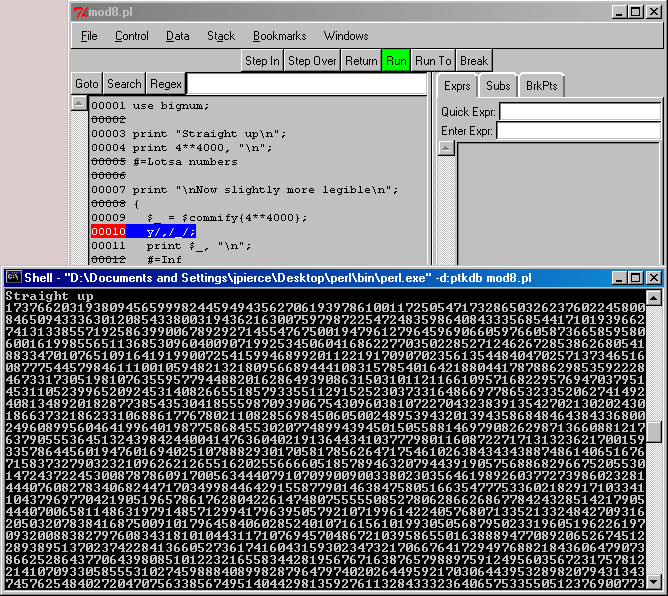Viewport: 668px width, 596px height.
Task: Click expressions pane scroll up arrow
Action: coord(446,149)
